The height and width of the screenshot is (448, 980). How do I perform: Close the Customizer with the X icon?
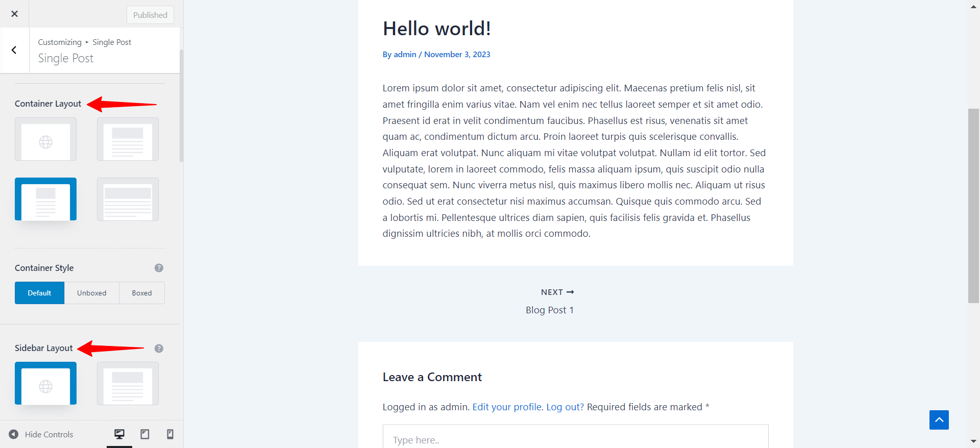coord(14,14)
